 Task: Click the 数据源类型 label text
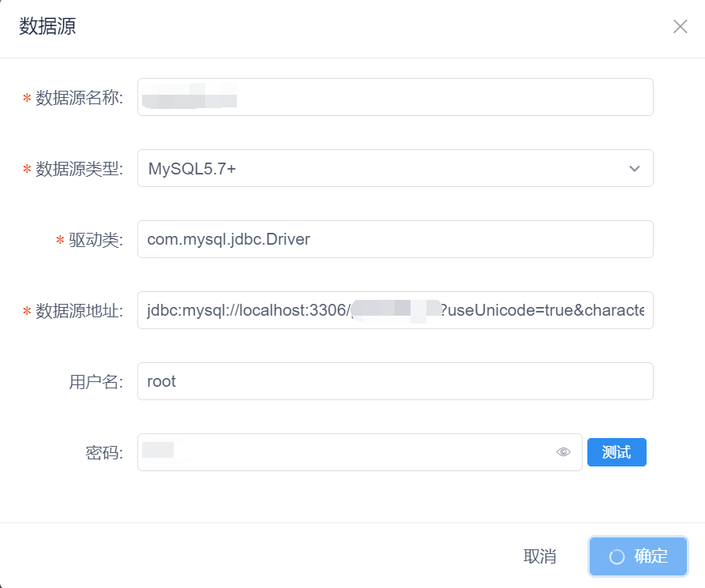(79, 169)
